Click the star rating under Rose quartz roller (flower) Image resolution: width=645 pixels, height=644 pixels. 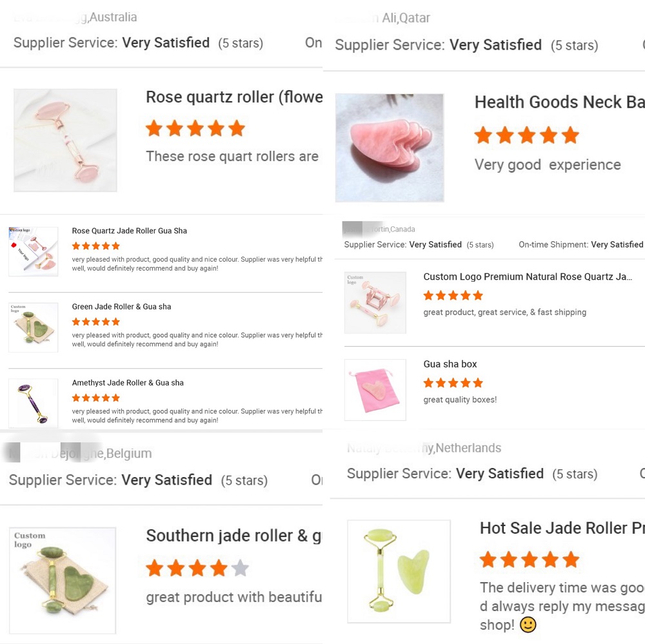point(195,128)
